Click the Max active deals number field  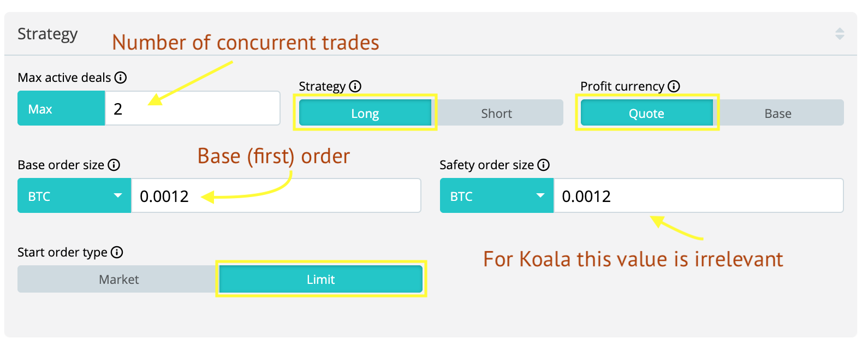pos(192,109)
